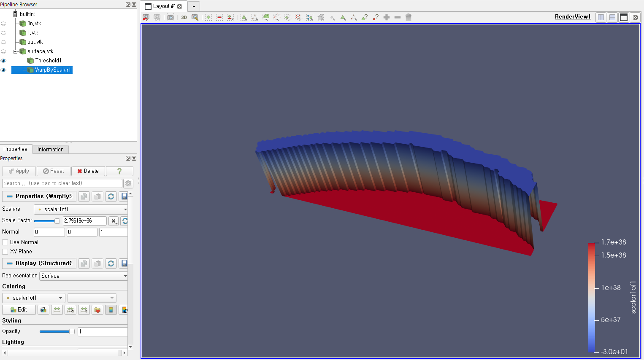Click the scalar1of1 color legend bar
Viewport: 644px width, 360px height.
[591, 297]
